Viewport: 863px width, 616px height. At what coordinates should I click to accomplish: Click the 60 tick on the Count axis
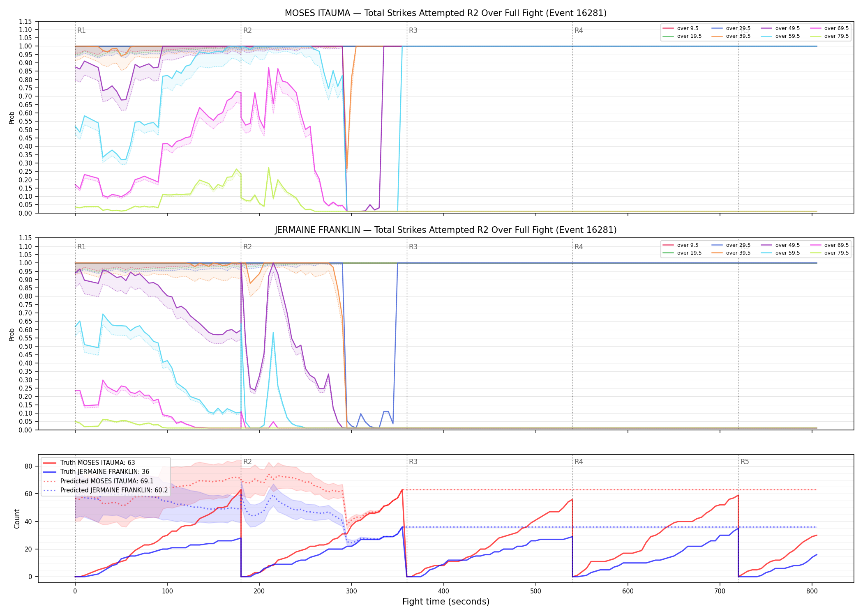click(28, 494)
